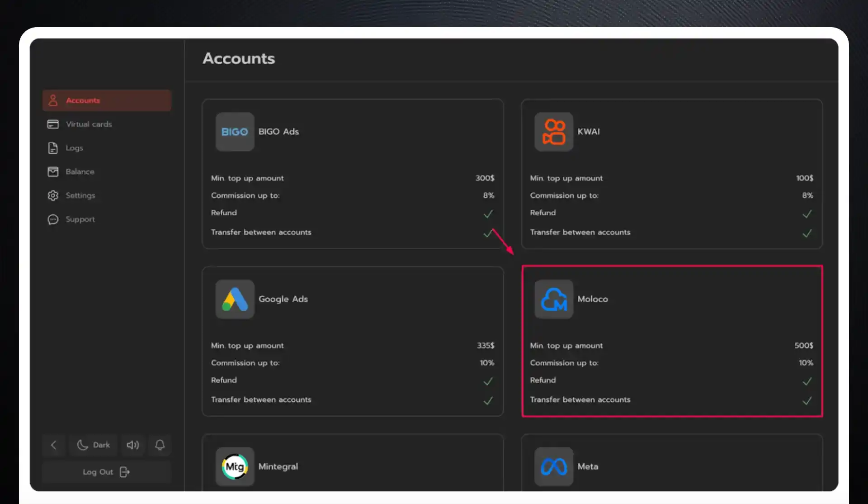Click Google Ads min top up value 335$

(486, 346)
